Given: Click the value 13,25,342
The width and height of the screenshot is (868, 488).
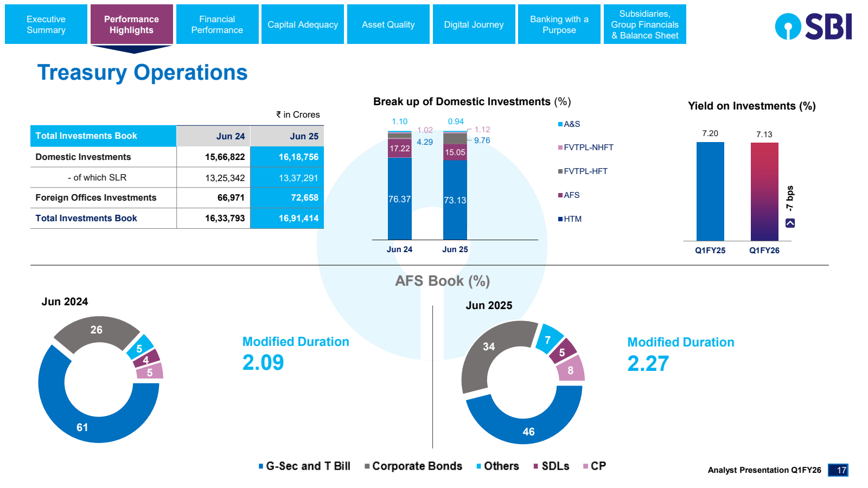Looking at the screenshot, I should point(225,178).
